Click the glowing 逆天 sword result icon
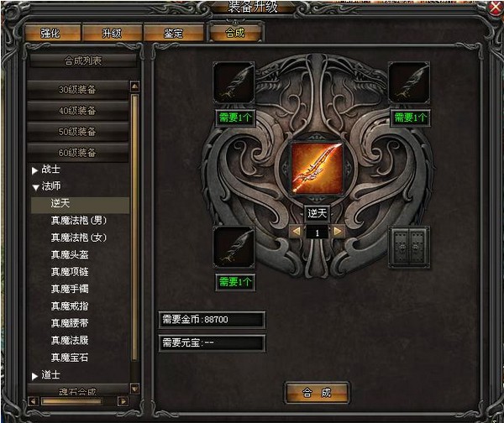 tap(317, 168)
